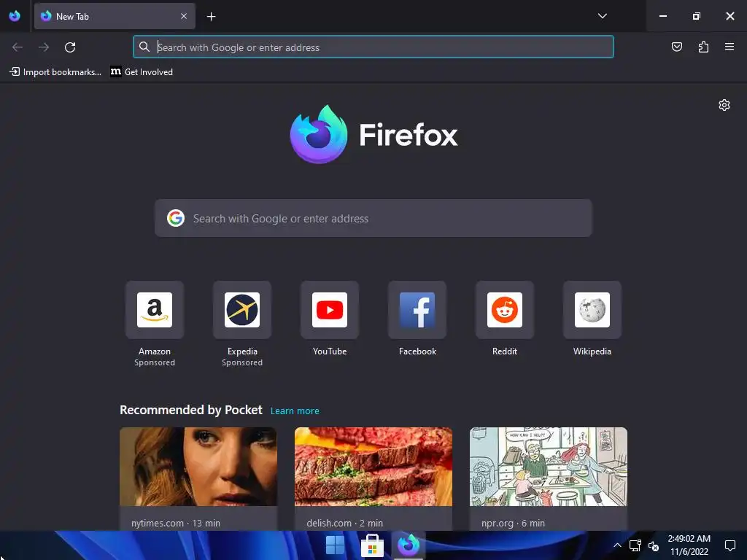Screen dimensions: 747x560
Task: Open a new tab with plus button
Action: coord(211,17)
